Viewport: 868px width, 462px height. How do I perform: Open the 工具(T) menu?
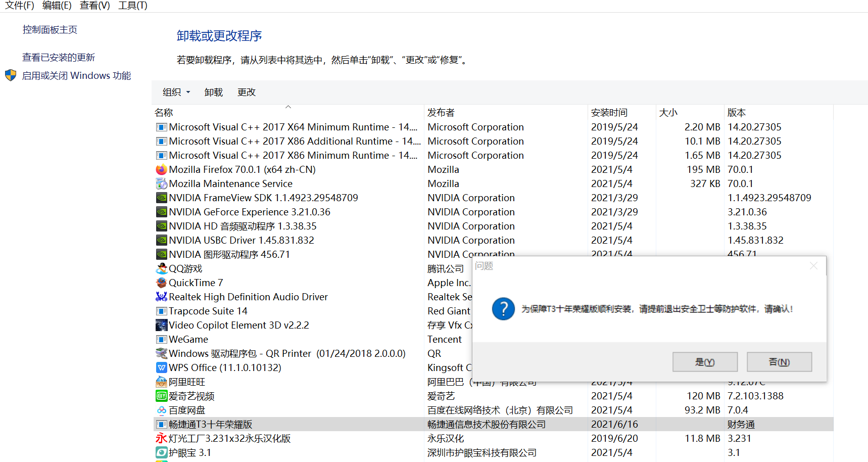[x=132, y=6]
